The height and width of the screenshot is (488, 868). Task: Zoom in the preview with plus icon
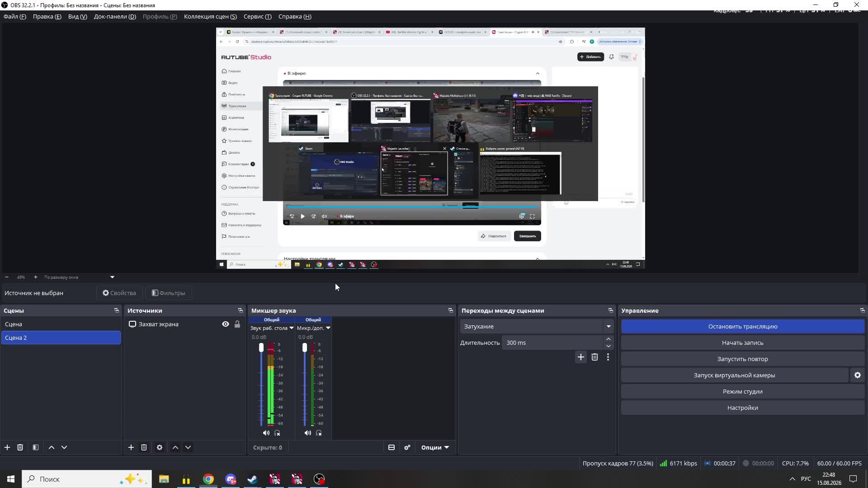(36, 277)
